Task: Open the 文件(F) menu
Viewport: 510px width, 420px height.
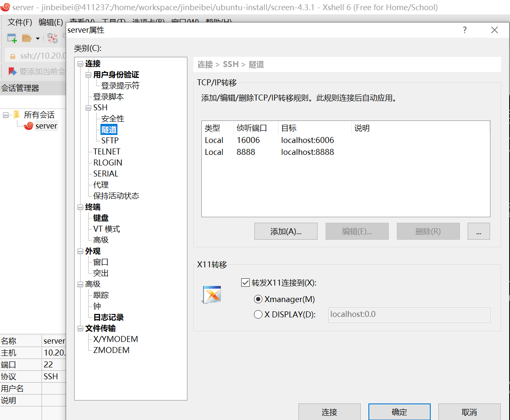Action: pos(20,22)
